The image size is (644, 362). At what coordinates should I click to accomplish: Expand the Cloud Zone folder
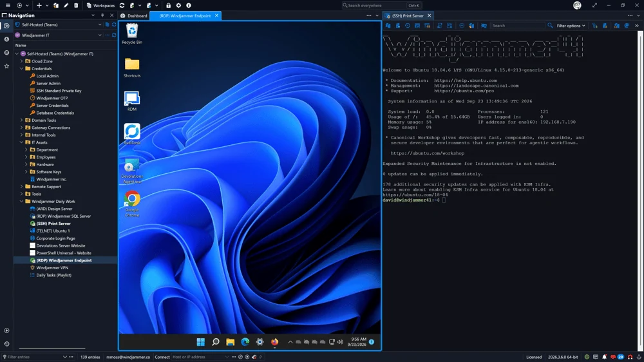tap(22, 61)
